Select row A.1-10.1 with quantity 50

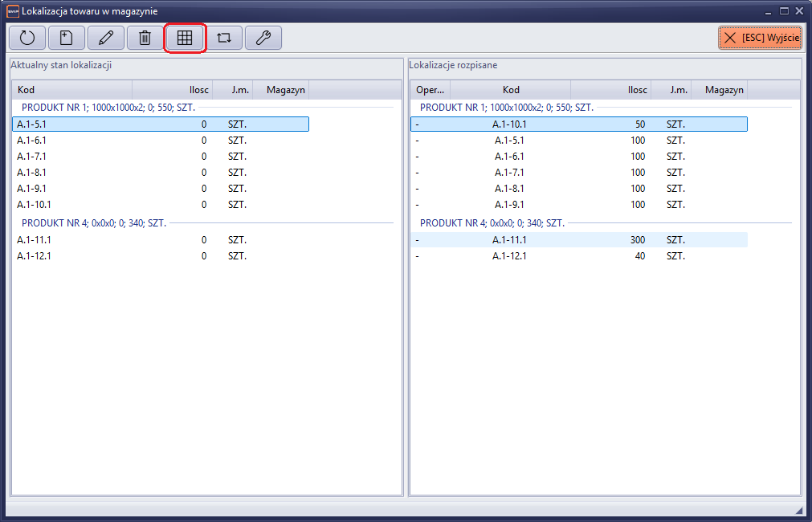[x=578, y=124]
